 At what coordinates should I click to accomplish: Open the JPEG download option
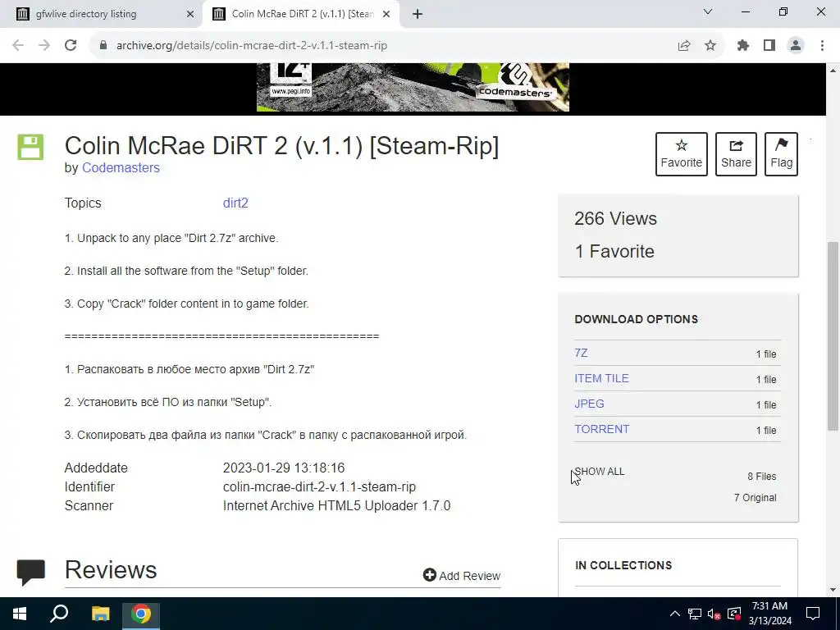point(589,404)
